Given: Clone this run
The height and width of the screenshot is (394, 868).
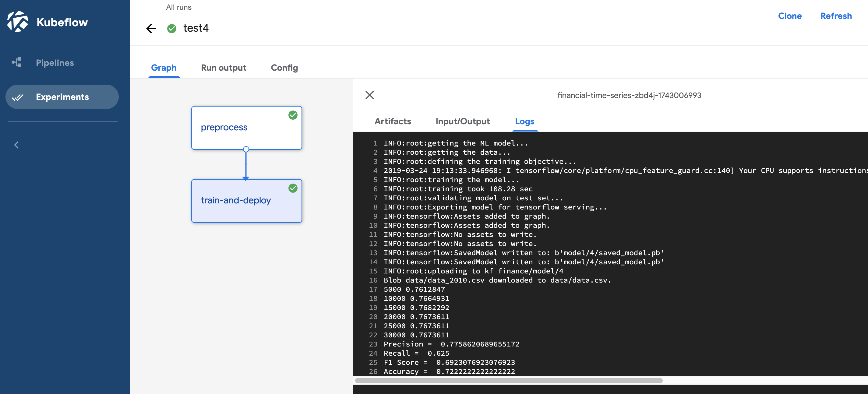Looking at the screenshot, I should click(790, 16).
